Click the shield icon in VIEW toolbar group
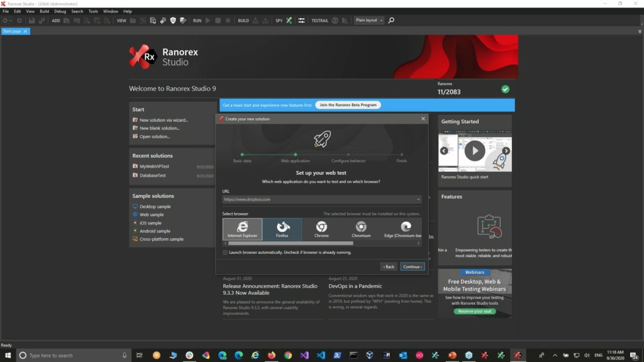This screenshot has width=644, height=362. [x=173, y=21]
